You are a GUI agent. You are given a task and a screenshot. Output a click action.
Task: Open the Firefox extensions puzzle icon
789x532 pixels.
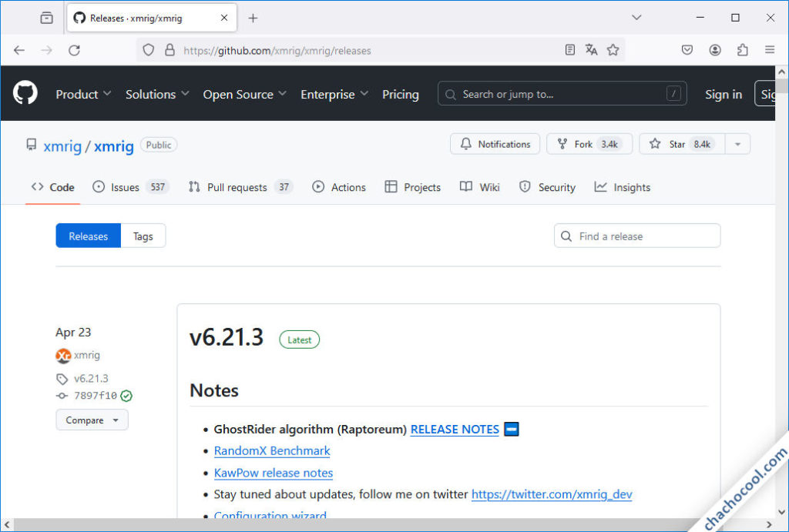point(742,50)
